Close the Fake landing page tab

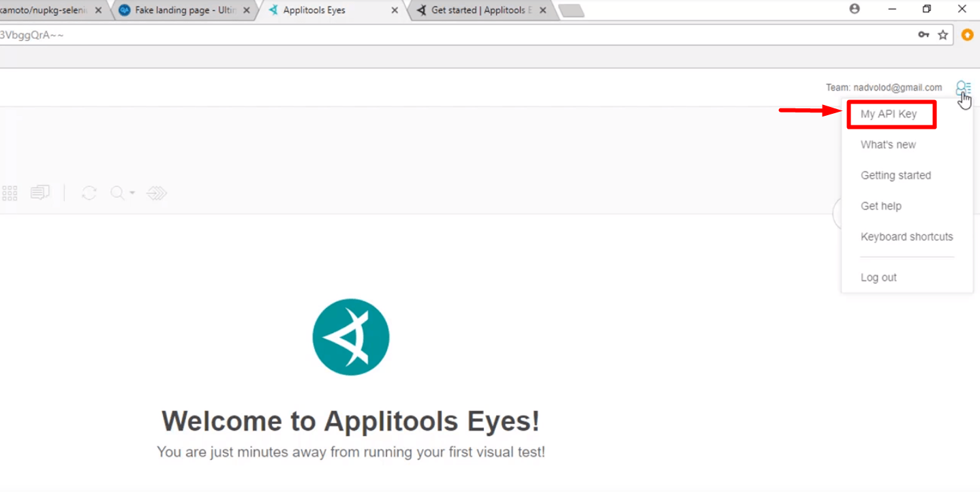(x=246, y=10)
